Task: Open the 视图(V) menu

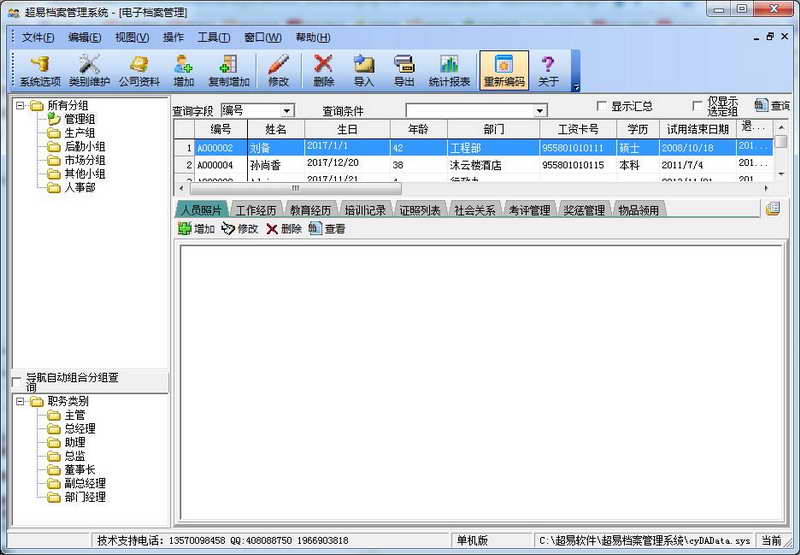Action: (x=132, y=37)
